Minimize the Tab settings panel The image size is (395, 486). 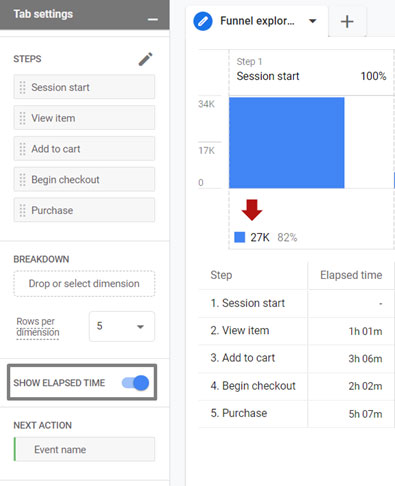pos(153,20)
